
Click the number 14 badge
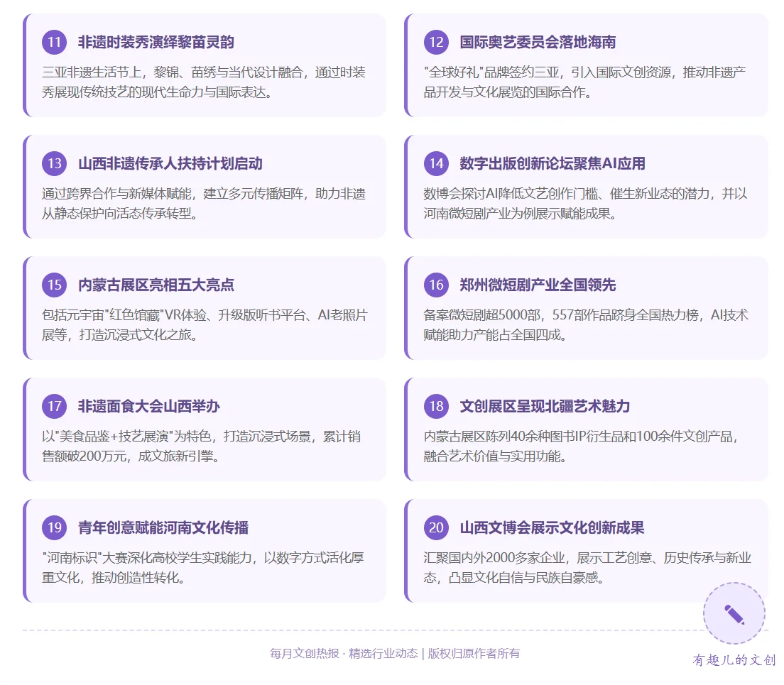[436, 163]
